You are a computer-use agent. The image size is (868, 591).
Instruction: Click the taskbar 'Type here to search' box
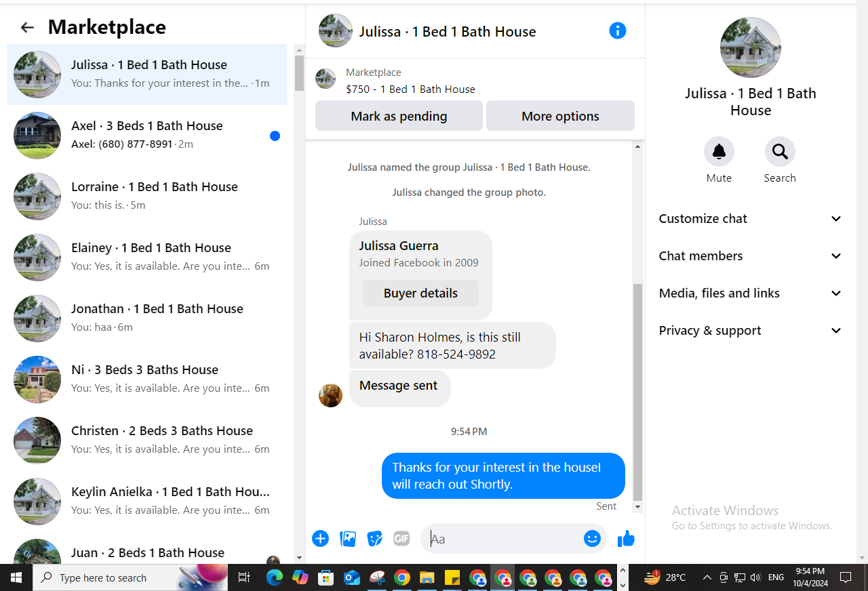(x=130, y=577)
